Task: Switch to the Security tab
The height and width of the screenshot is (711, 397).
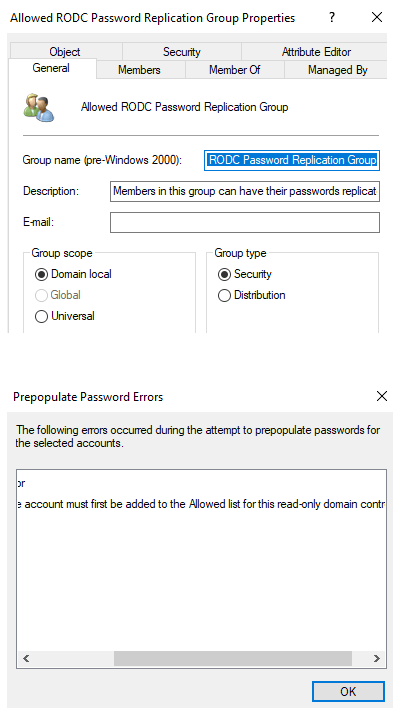Action: click(181, 52)
